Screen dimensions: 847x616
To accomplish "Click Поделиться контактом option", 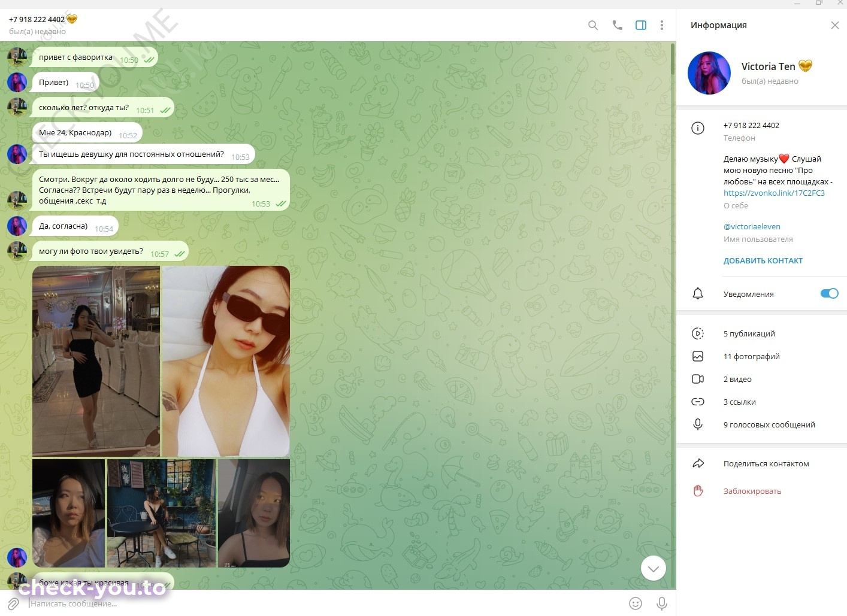I will coord(766,464).
